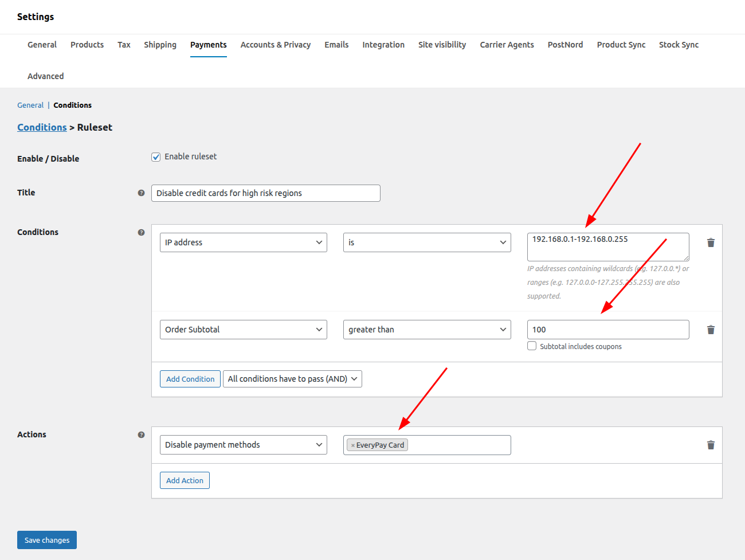Screen dimensions: 745x560
Task: Show help tooltip for Conditions
Action: [x=141, y=232]
